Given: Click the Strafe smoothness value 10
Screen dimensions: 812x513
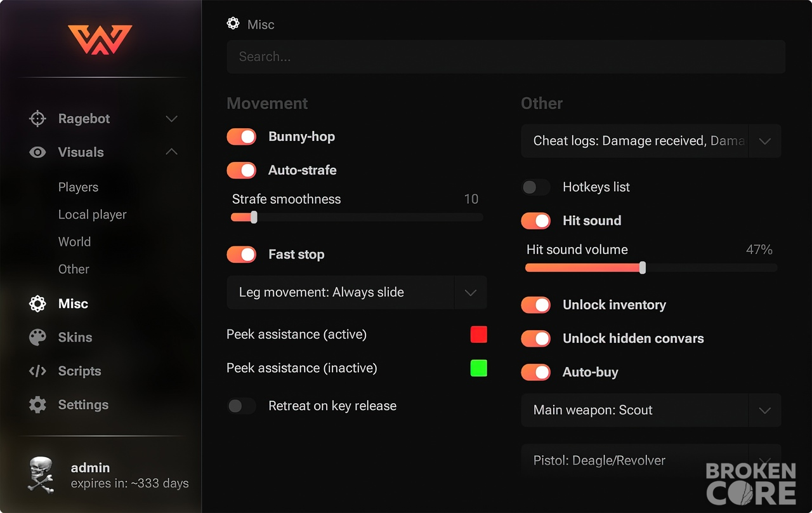Looking at the screenshot, I should 471,199.
